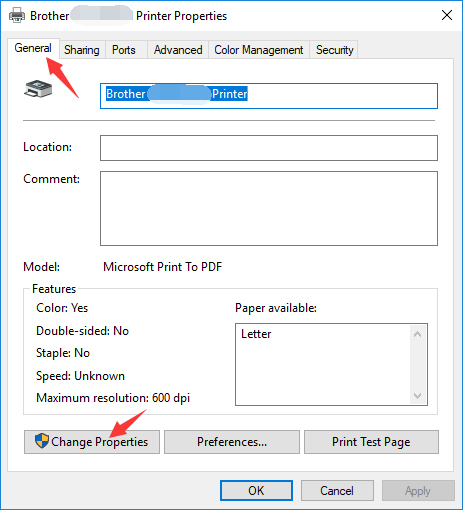Open Preferences... dialog
Viewport: 463px width, 510px height.
click(232, 442)
